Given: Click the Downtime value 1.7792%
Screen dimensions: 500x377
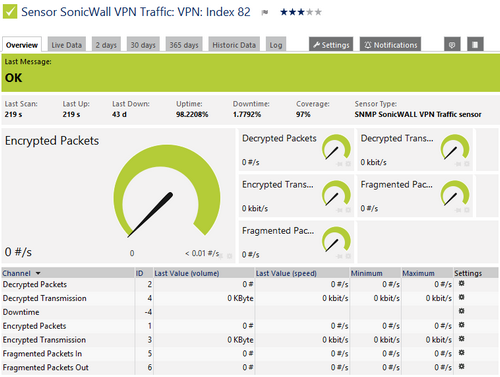Looking at the screenshot, I should (247, 114).
